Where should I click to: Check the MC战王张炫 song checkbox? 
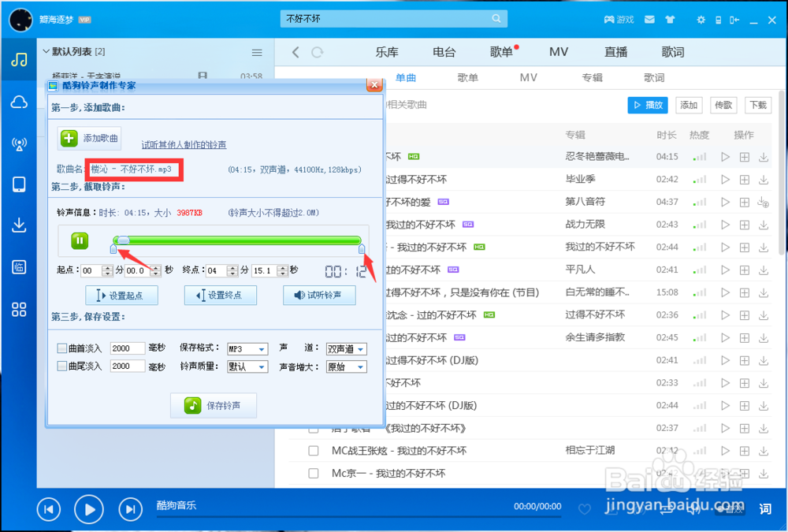click(314, 451)
